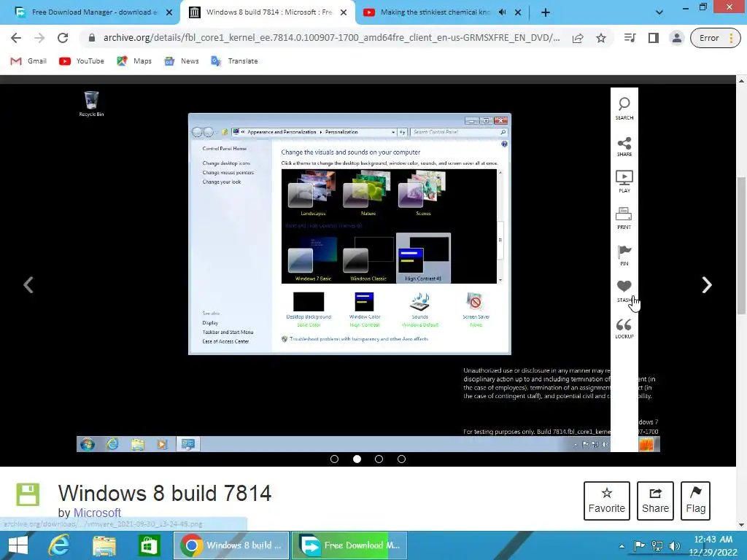Close the Free Download Manager tab

169,12
